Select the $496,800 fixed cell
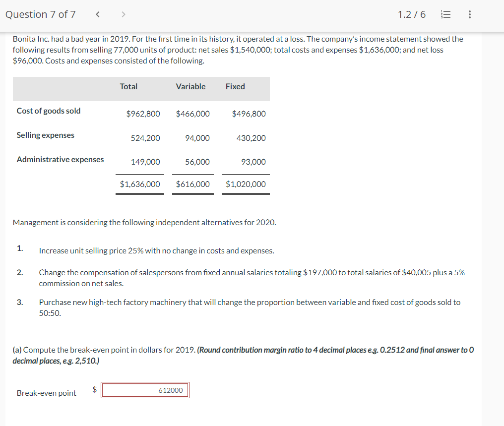The height and width of the screenshot is (426, 504). (249, 114)
